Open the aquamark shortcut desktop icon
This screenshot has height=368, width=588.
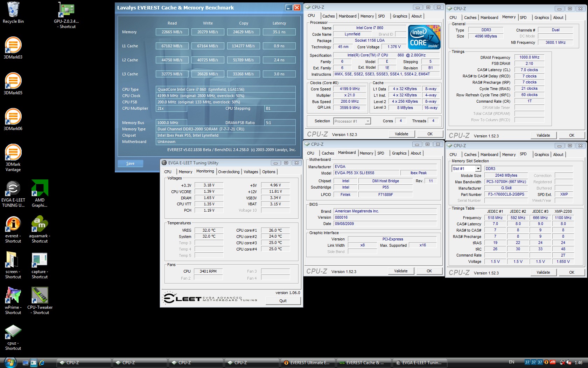tap(40, 230)
